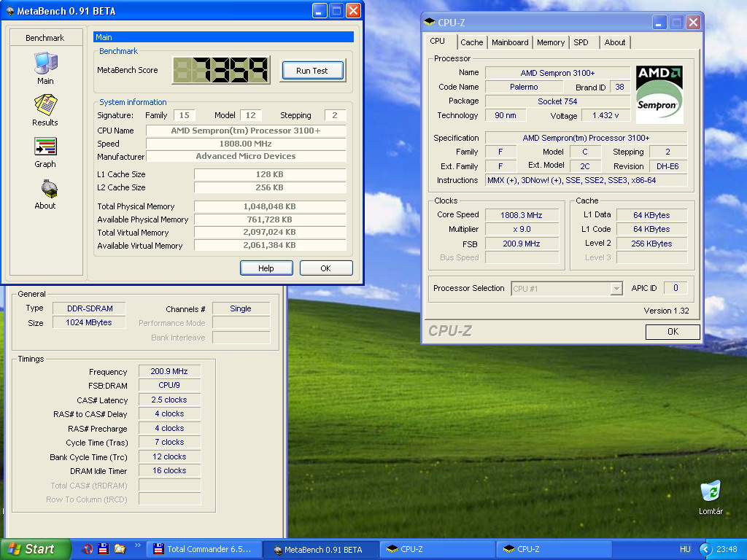Click the memory Size value 1024 MBytes
This screenshot has height=560, width=747.
click(88, 322)
